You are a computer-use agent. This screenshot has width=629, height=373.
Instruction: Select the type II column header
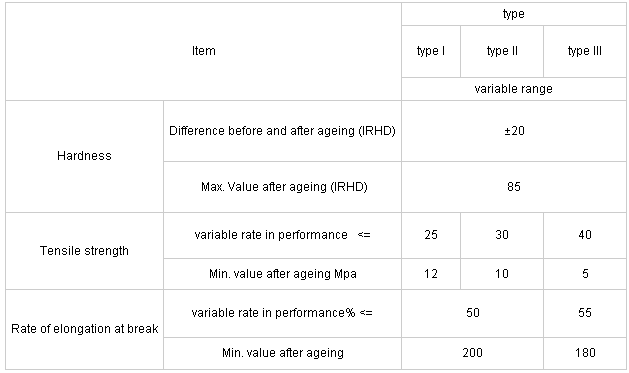point(502,51)
